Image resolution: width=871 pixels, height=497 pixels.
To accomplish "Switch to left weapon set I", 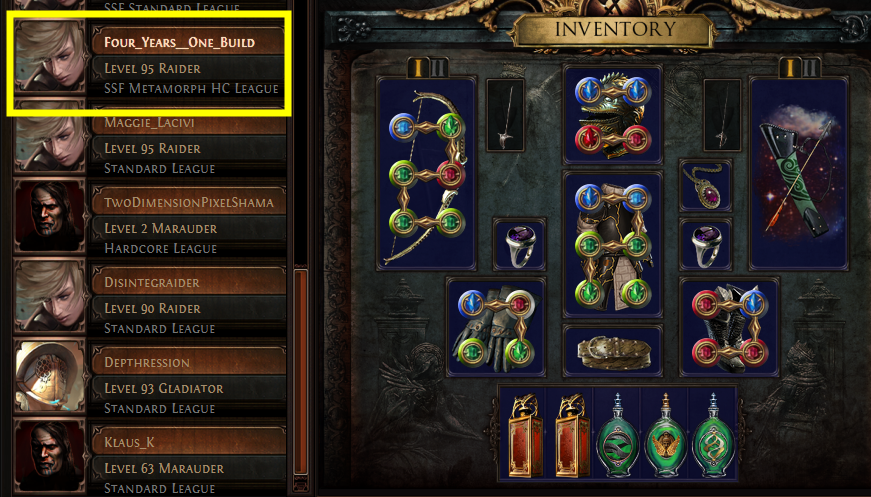I will (x=418, y=68).
